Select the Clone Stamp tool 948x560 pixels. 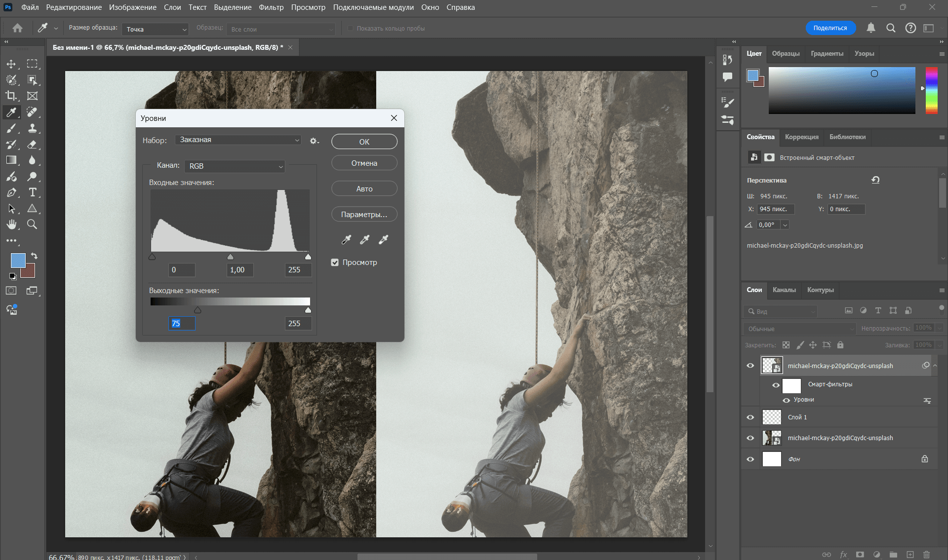tap(33, 128)
